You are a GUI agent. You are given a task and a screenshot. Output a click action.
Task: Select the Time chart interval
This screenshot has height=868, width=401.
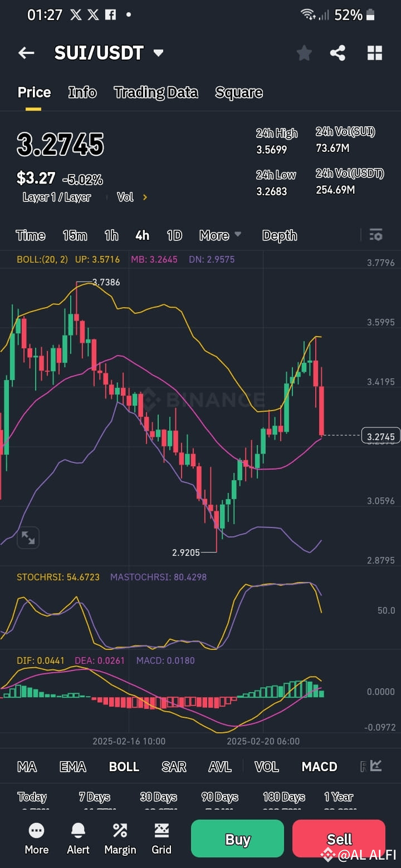point(31,235)
